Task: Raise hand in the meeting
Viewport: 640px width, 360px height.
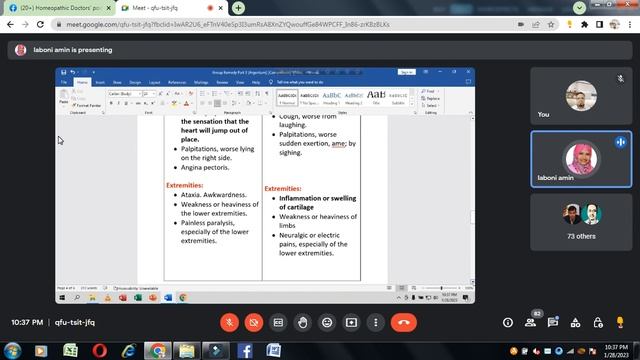Action: click(x=302, y=322)
